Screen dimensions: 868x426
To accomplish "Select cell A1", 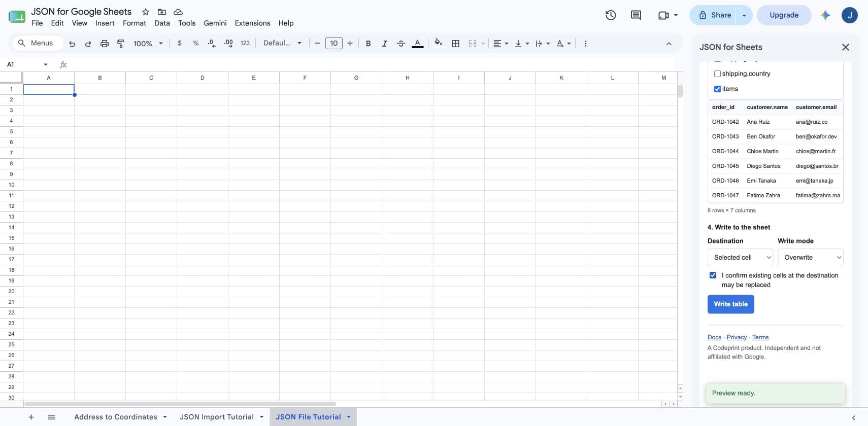I will click(x=49, y=89).
